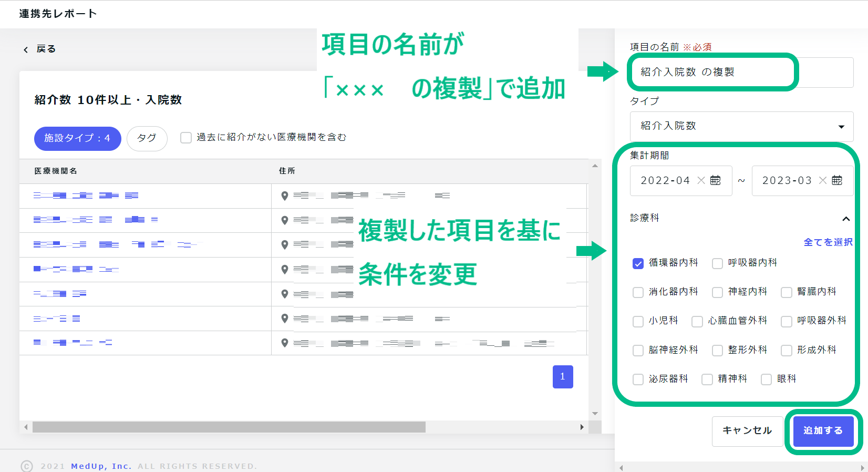The height and width of the screenshot is (472, 868).
Task: Click map pin icon in first table row
Action: (x=285, y=196)
